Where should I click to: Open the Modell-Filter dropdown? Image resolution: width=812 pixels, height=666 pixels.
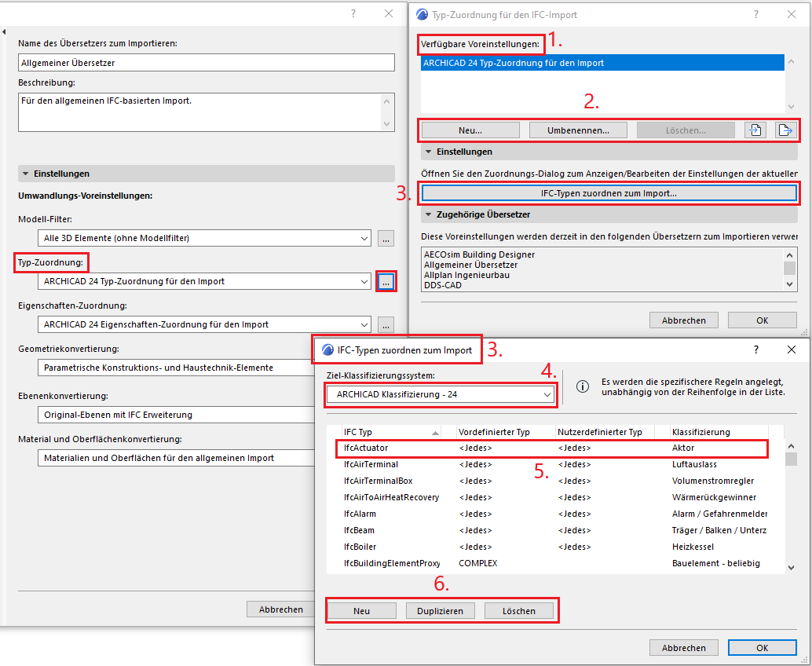tap(204, 238)
